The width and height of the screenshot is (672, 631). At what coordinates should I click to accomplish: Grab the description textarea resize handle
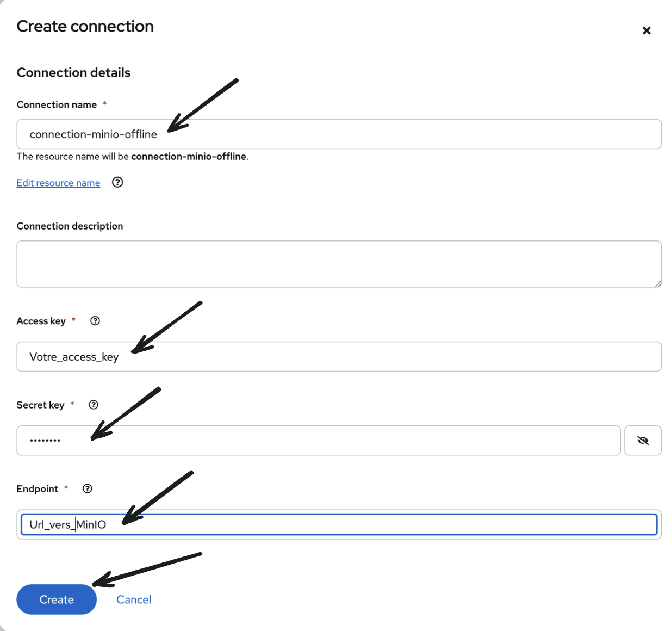pyautogui.click(x=658, y=283)
